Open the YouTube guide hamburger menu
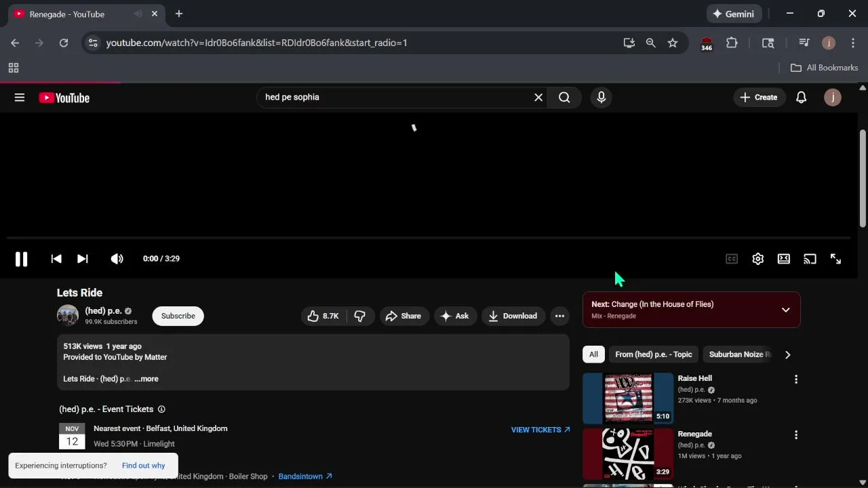This screenshot has width=868, height=488. (20, 98)
